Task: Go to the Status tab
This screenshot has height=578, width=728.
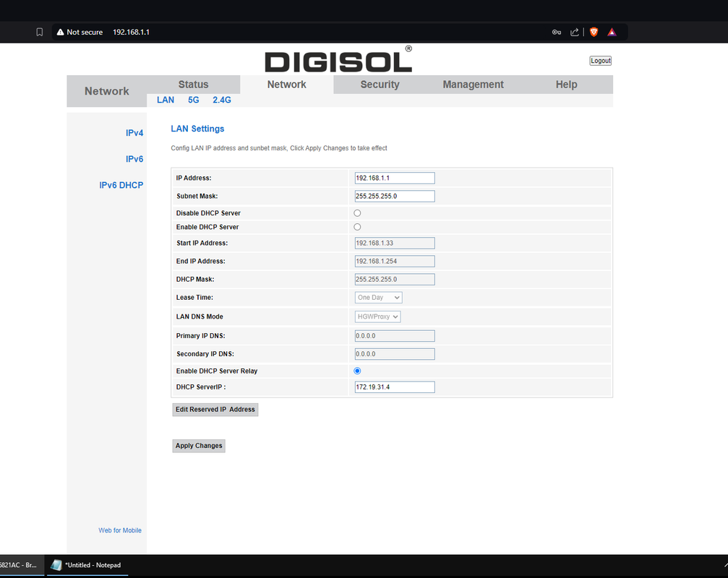Action: pyautogui.click(x=193, y=85)
